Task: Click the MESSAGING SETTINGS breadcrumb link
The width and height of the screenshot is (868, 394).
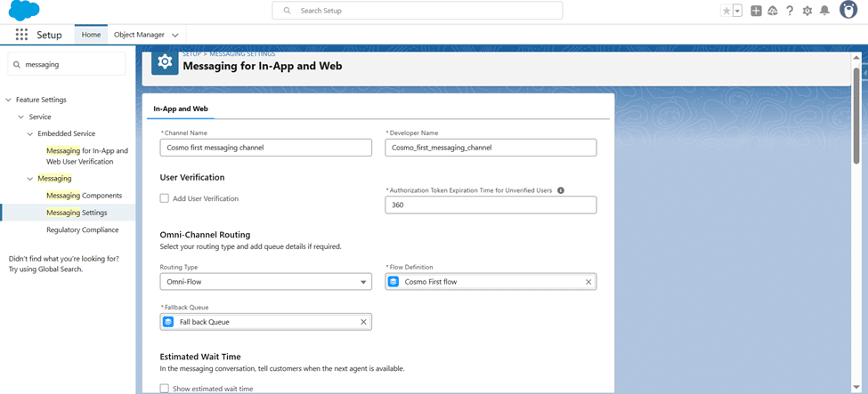Action: (242, 53)
